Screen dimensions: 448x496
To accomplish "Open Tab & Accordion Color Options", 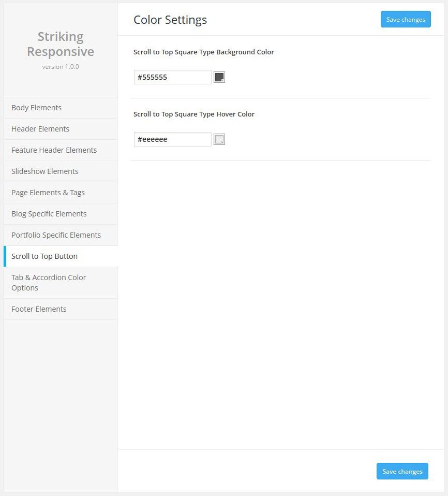I will [49, 283].
